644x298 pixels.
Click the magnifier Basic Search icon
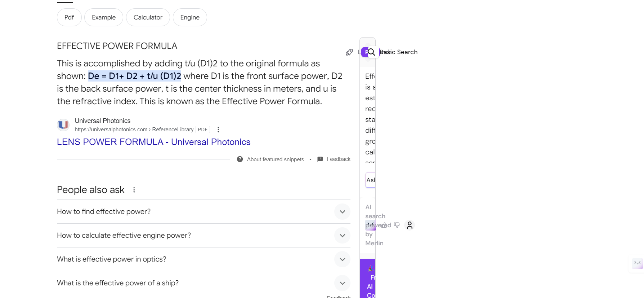371,52
